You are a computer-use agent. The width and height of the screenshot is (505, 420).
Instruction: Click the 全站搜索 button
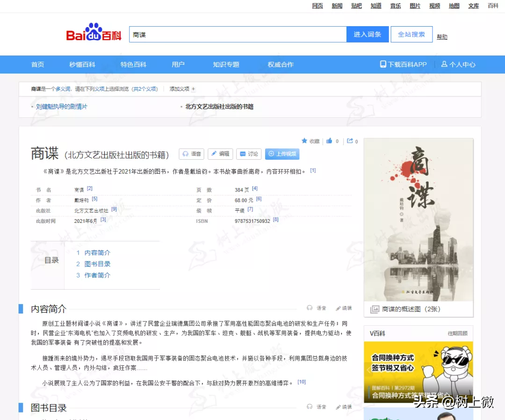click(x=411, y=34)
